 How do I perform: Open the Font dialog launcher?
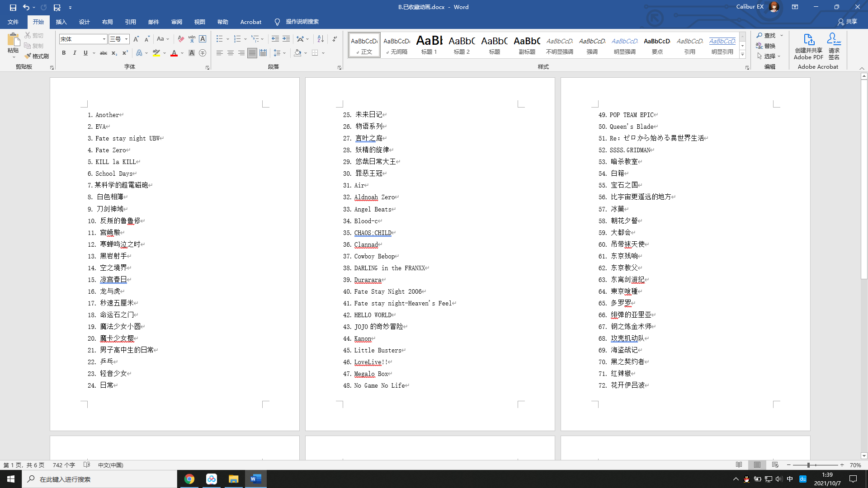(x=208, y=68)
